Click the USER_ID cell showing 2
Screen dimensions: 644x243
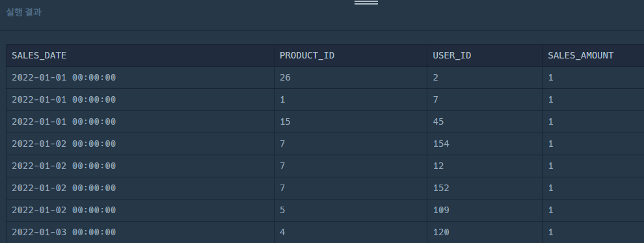pos(485,77)
